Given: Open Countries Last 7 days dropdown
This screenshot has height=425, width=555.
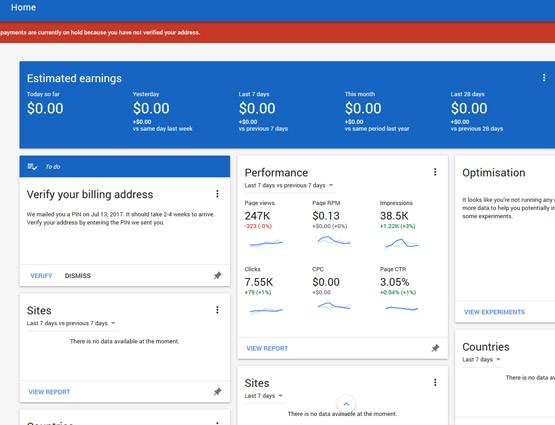Looking at the screenshot, I should coord(481,360).
